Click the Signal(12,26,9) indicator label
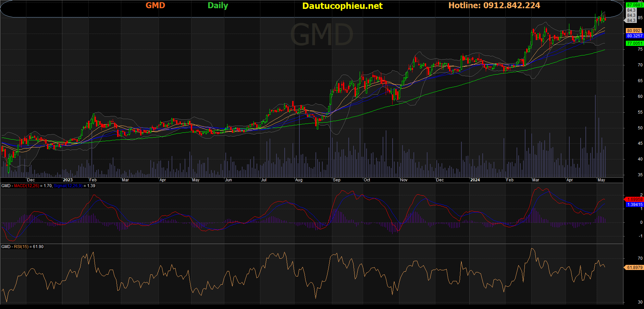Viewport: 644px width, 309px height. (x=67, y=186)
